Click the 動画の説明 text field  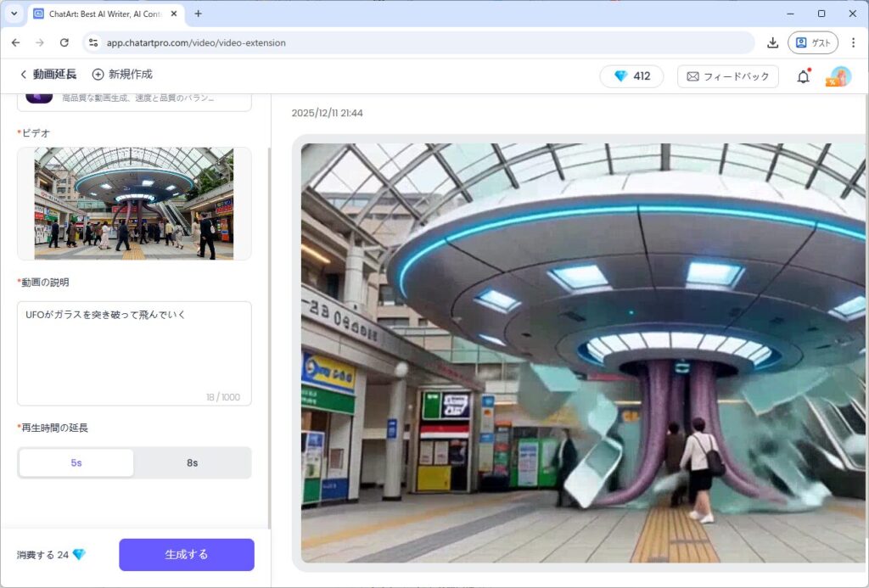pyautogui.click(x=134, y=352)
